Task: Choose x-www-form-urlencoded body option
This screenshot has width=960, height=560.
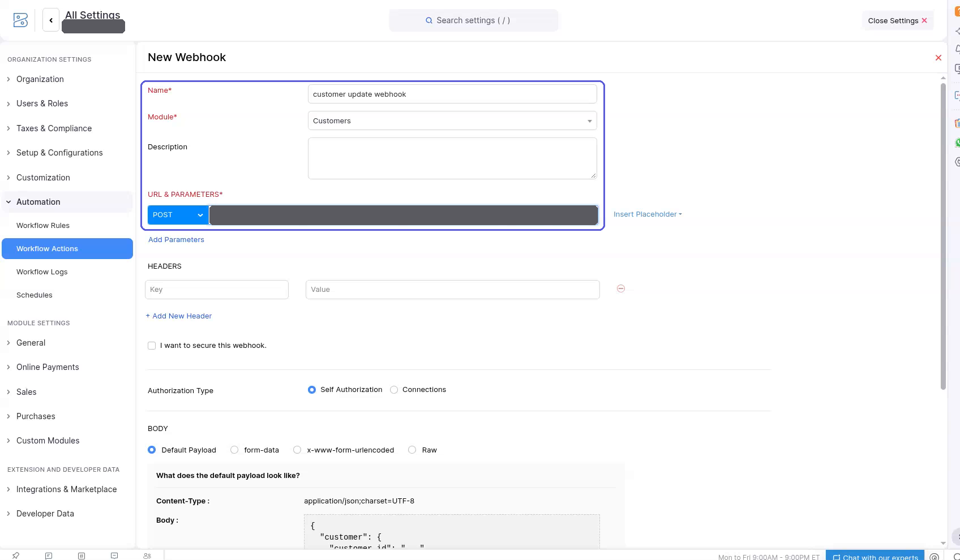Action: point(297,450)
